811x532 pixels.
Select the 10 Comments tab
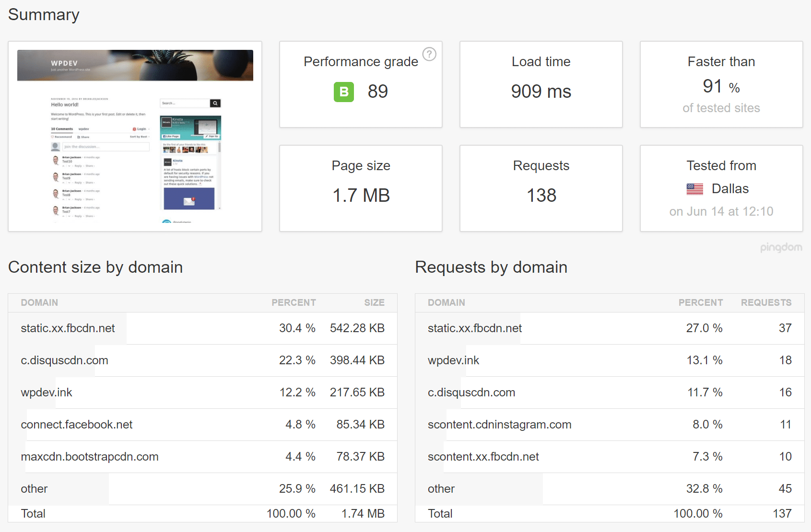62,129
